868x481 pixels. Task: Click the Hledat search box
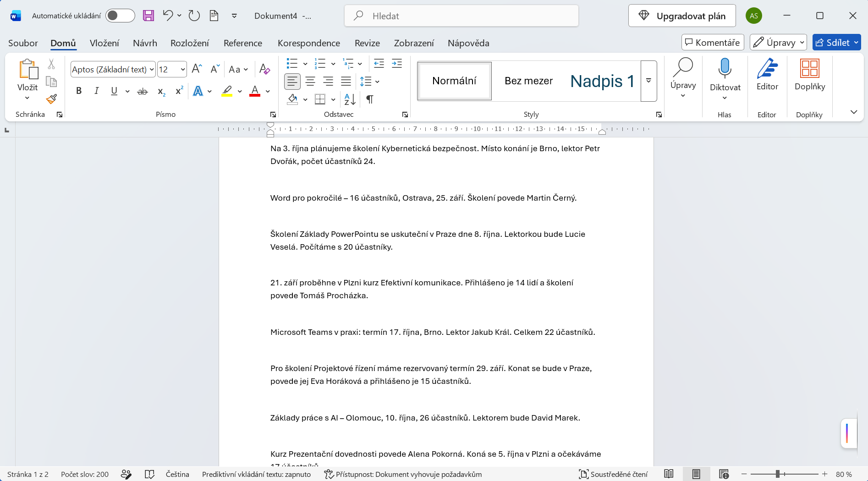(461, 16)
